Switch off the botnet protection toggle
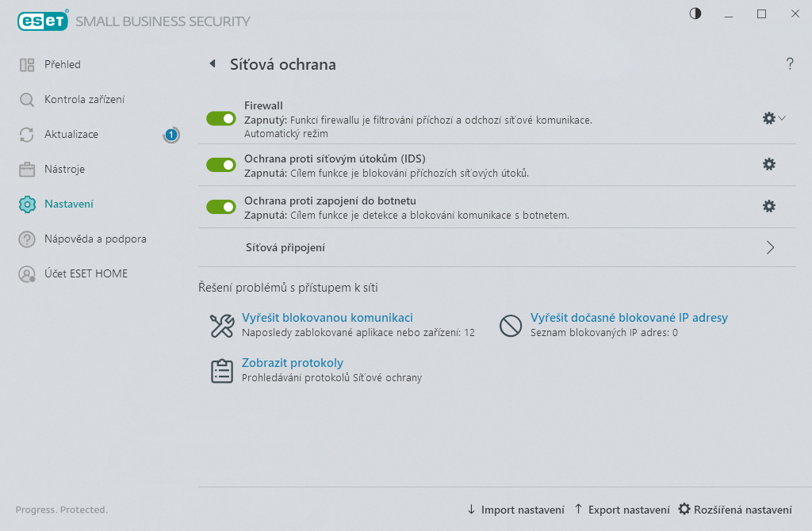Viewport: 812px width, 531px height. pyautogui.click(x=221, y=207)
